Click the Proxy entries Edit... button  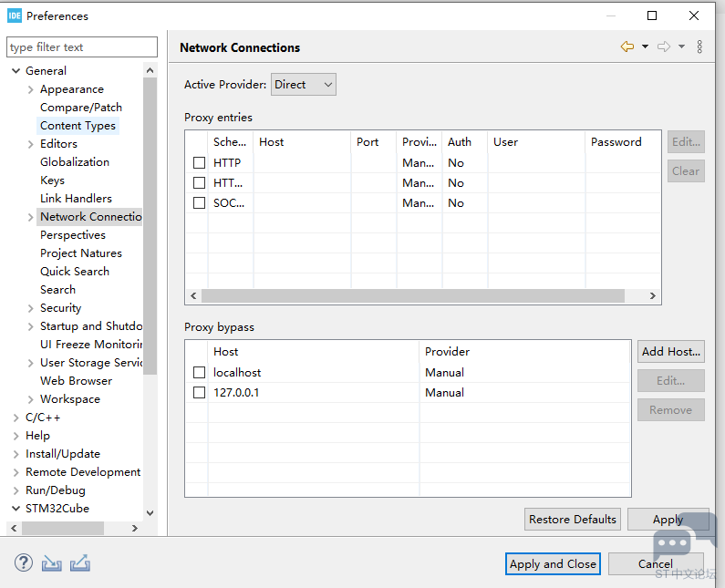[686, 142]
